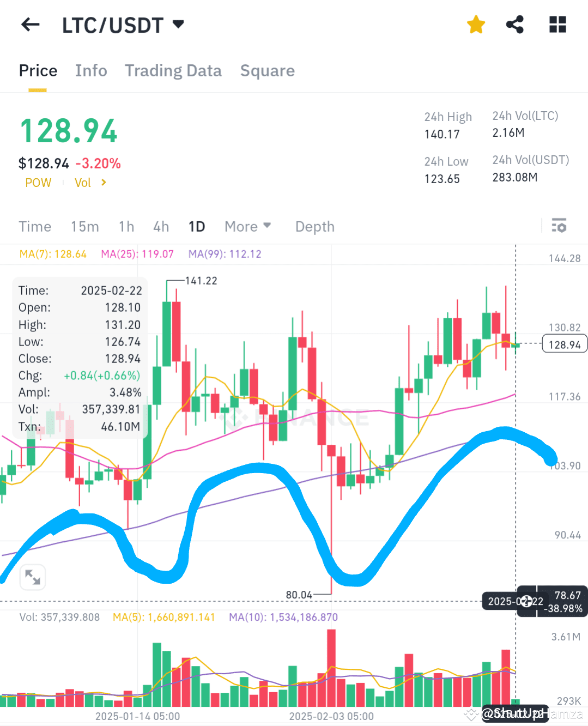Click the 24h High value 140.17
This screenshot has height=726, width=588.
442,134
